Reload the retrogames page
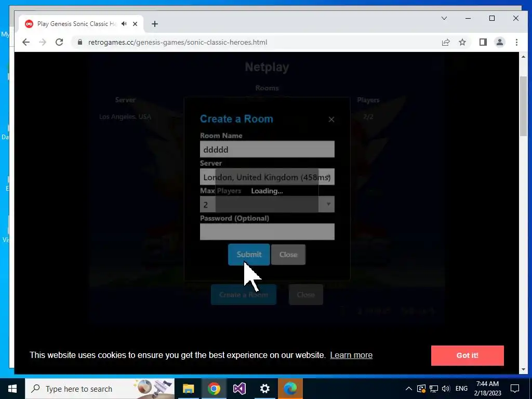Viewport: 532px width, 399px height. pos(59,42)
